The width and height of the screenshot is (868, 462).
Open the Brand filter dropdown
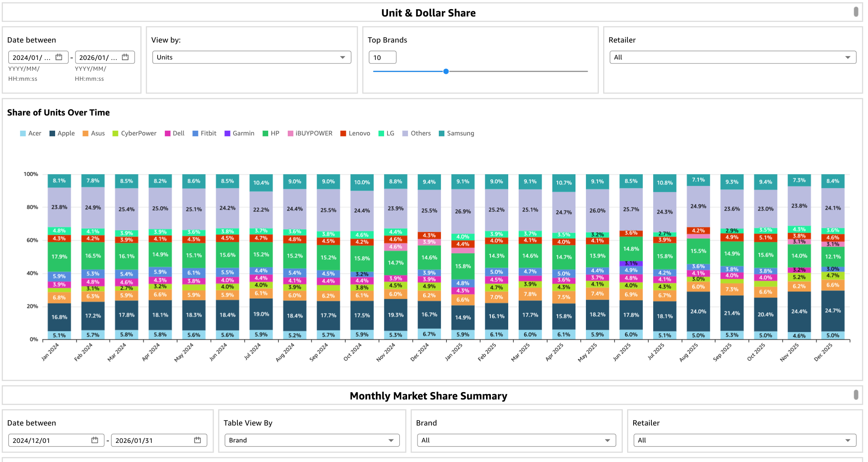516,440
